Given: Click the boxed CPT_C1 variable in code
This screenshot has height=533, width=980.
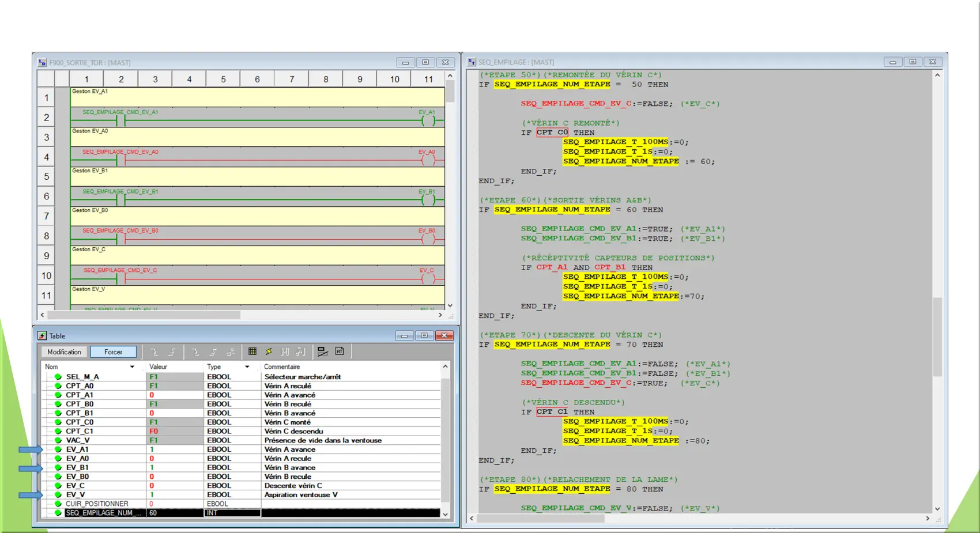Looking at the screenshot, I should (x=552, y=412).
